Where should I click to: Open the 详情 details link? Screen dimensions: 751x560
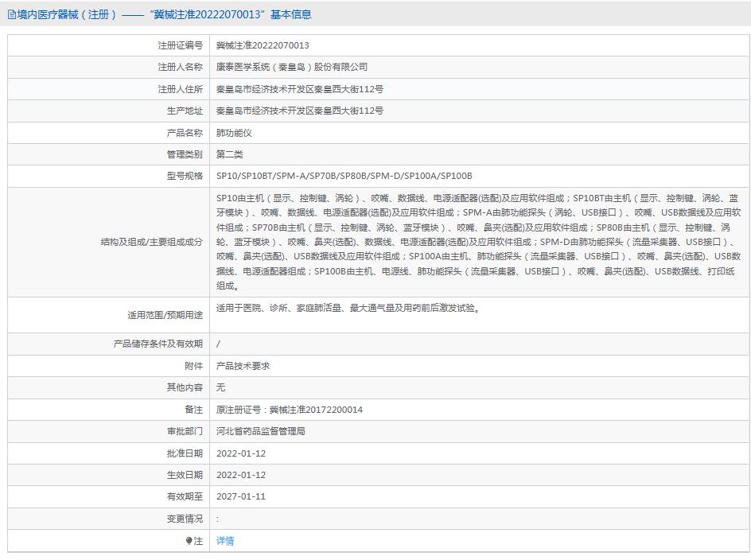point(225,541)
